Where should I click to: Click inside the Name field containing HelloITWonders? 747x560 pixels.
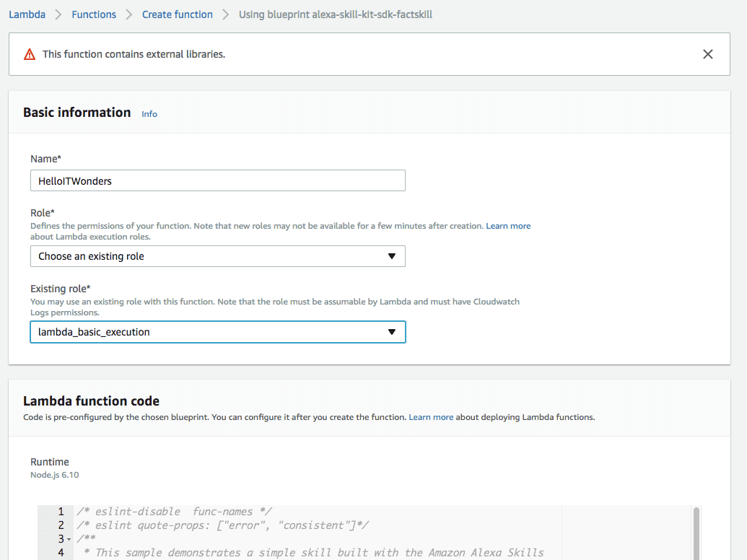pos(217,180)
